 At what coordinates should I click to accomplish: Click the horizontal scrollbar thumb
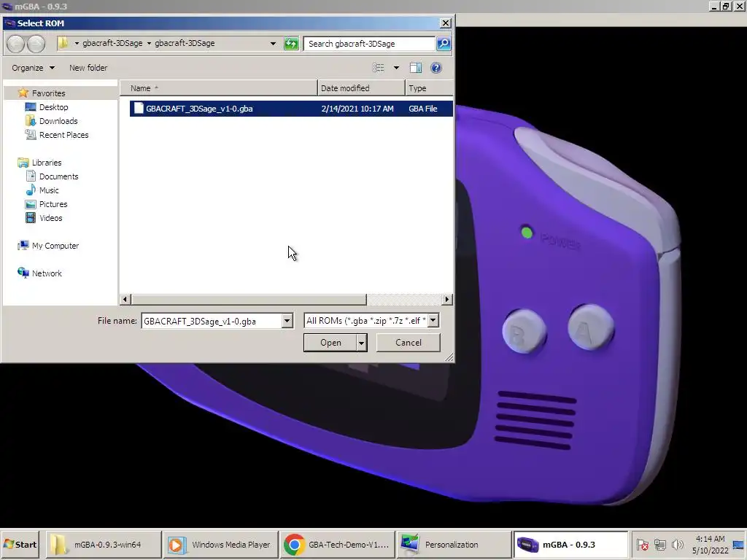coord(248,299)
